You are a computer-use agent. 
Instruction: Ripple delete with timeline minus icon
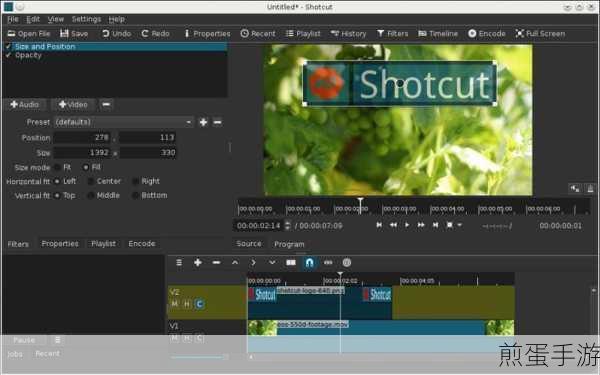(x=216, y=262)
